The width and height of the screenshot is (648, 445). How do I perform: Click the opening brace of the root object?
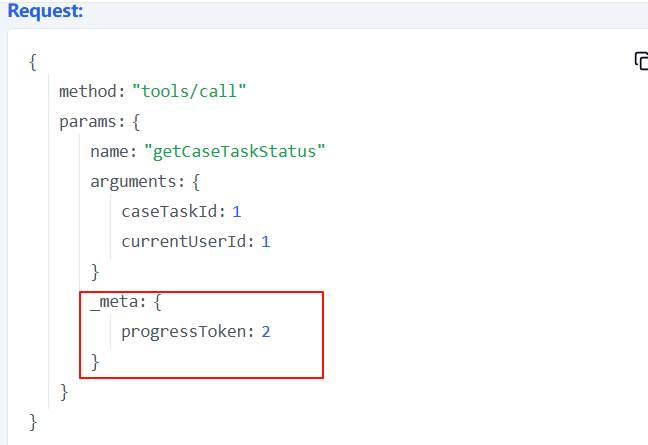tap(33, 62)
